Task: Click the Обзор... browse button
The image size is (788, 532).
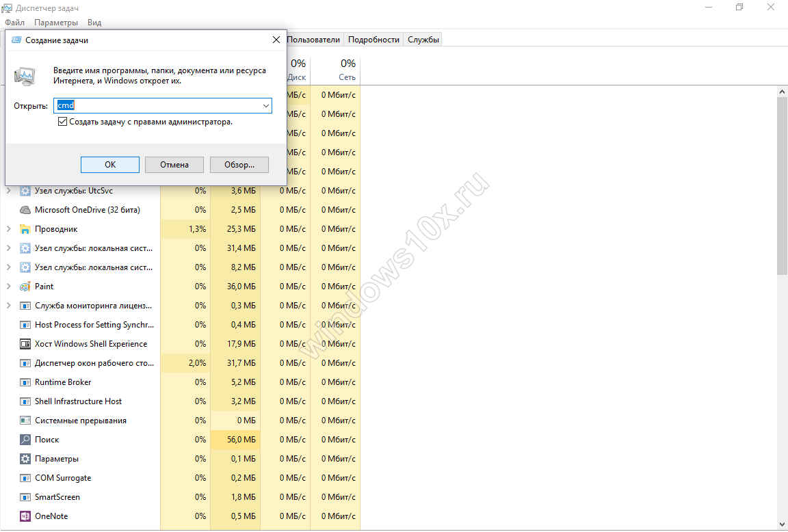Action: [239, 165]
